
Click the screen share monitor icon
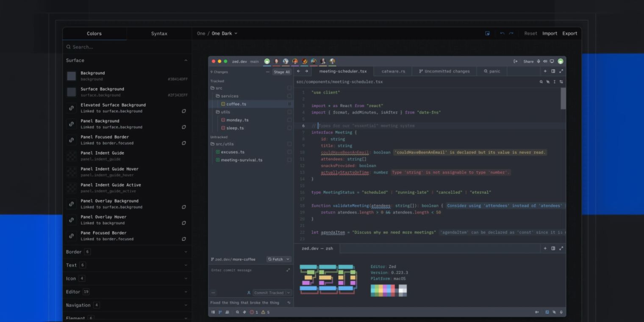click(552, 61)
